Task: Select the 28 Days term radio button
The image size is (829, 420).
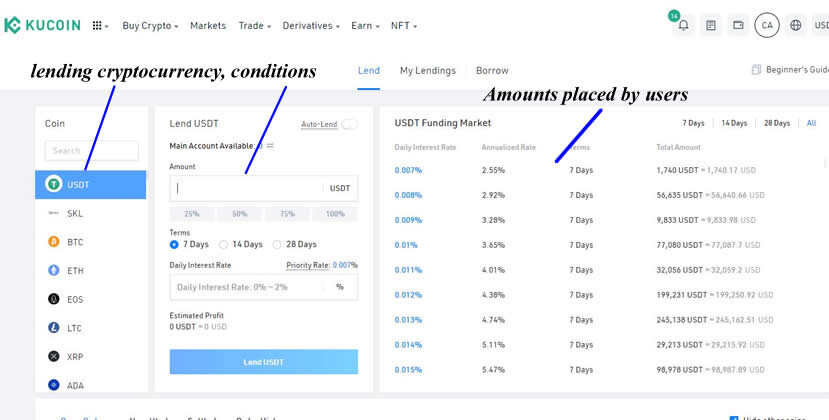Action: [277, 244]
